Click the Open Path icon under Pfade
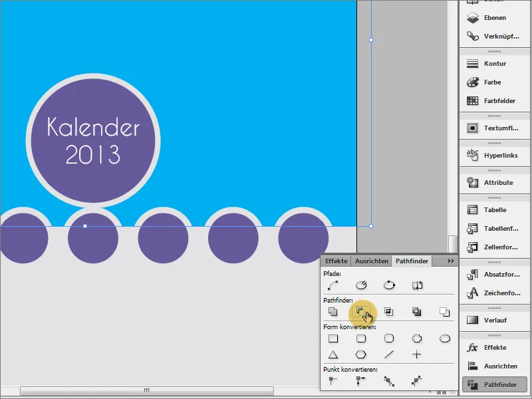 (x=361, y=285)
